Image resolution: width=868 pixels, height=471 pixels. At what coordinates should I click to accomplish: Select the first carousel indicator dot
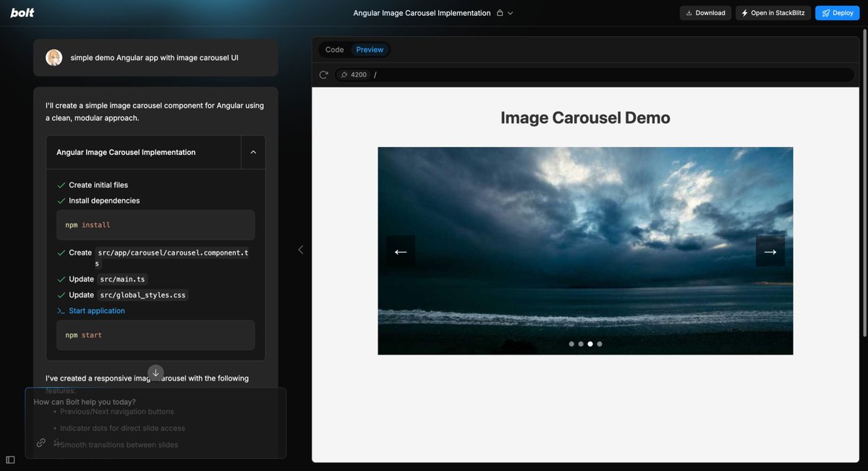coord(571,344)
